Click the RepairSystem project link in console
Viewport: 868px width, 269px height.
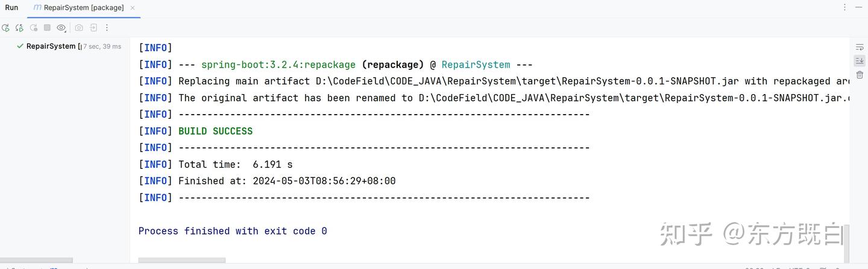[476, 65]
